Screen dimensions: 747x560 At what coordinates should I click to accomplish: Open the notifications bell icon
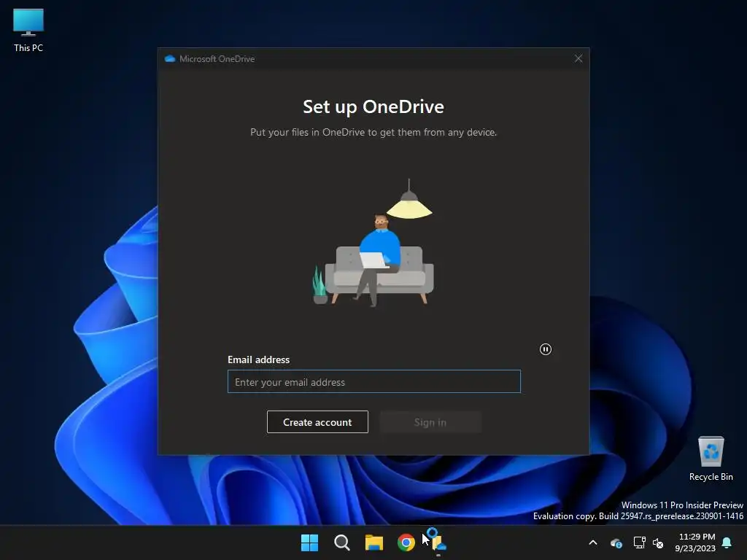click(727, 542)
